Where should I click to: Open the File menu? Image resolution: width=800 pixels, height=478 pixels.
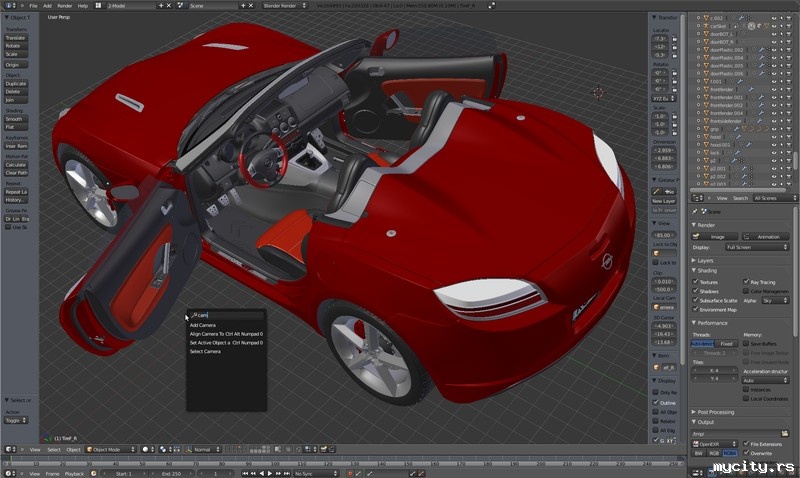33,6
